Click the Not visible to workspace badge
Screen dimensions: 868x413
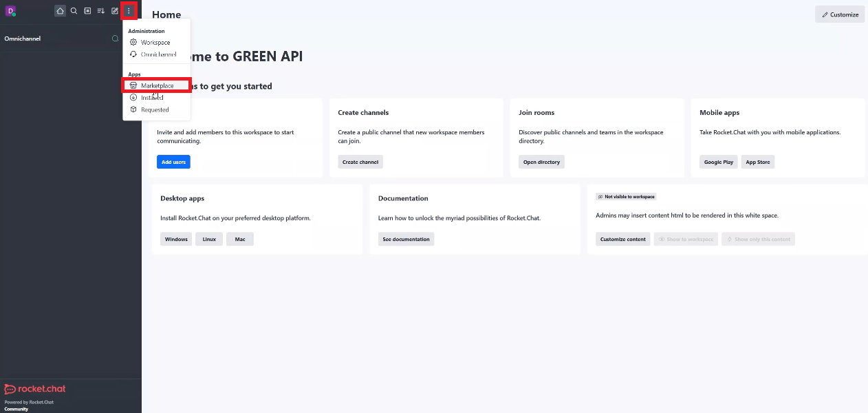click(x=625, y=196)
